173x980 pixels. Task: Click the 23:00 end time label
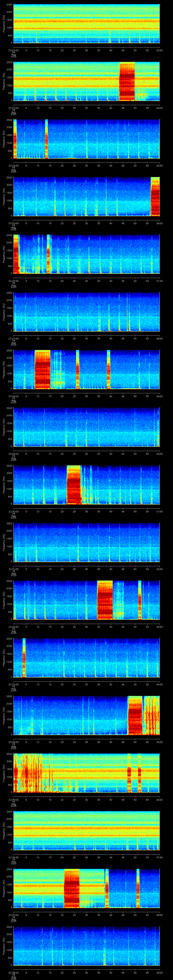click(159, 50)
